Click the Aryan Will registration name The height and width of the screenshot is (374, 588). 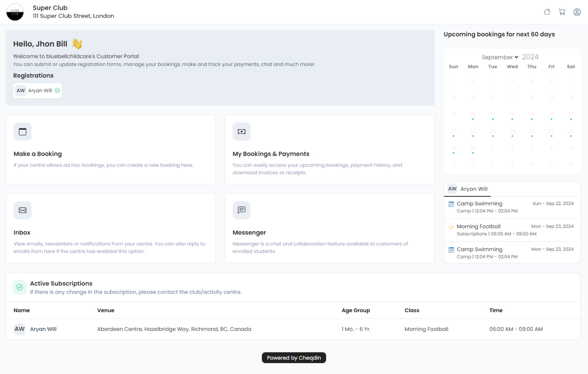[x=40, y=91]
